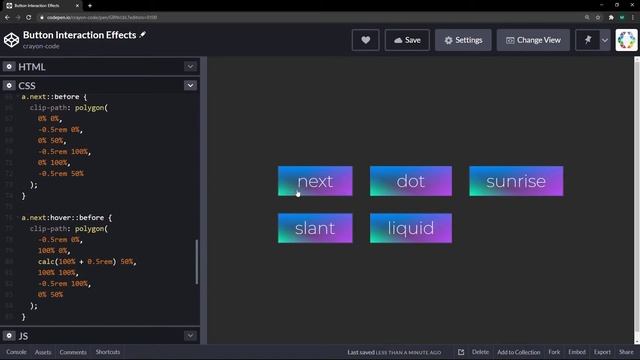Open the Share menu

626,352
